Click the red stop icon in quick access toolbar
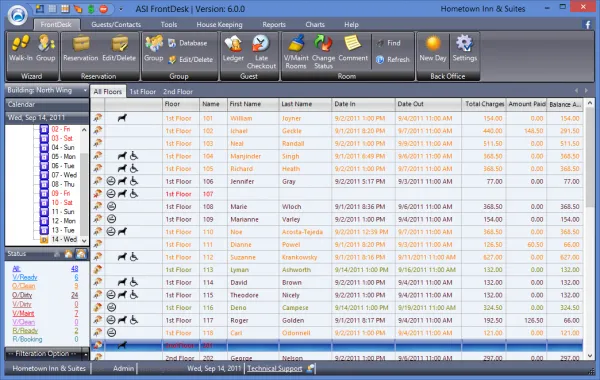Viewport: 600px width, 380px height. pyautogui.click(x=103, y=9)
